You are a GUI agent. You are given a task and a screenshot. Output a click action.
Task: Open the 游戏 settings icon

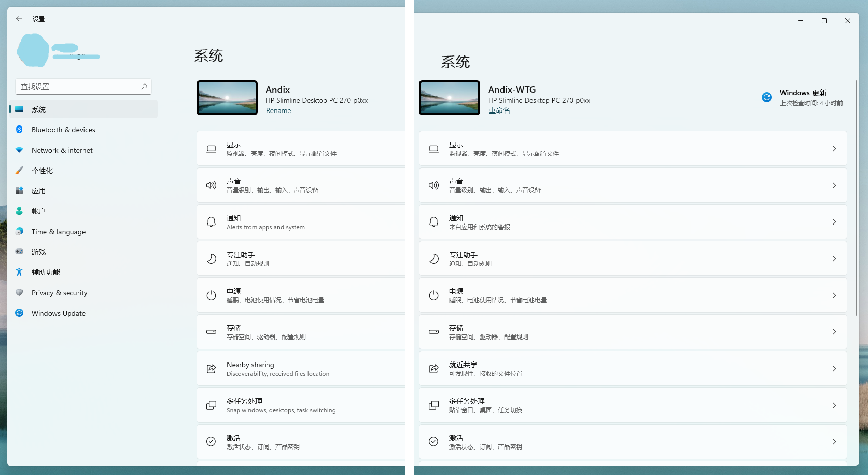tap(19, 252)
